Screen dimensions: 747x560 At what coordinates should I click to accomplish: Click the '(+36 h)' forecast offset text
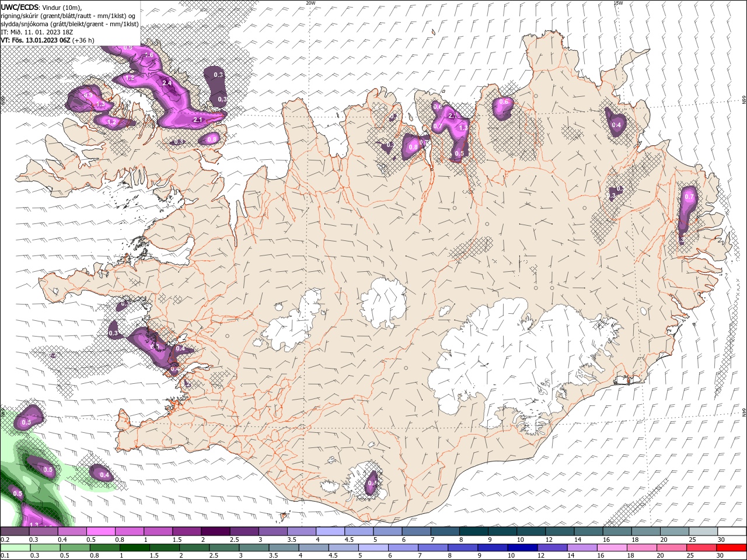[x=84, y=40]
